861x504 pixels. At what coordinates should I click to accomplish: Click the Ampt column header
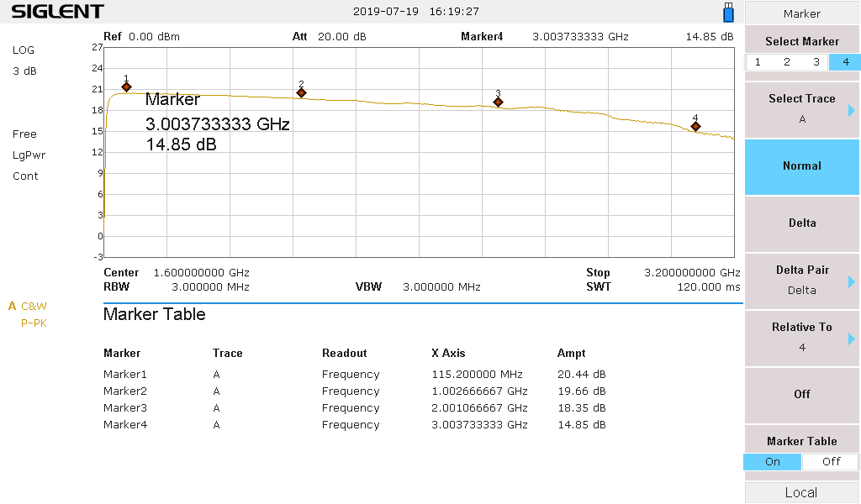pos(571,353)
